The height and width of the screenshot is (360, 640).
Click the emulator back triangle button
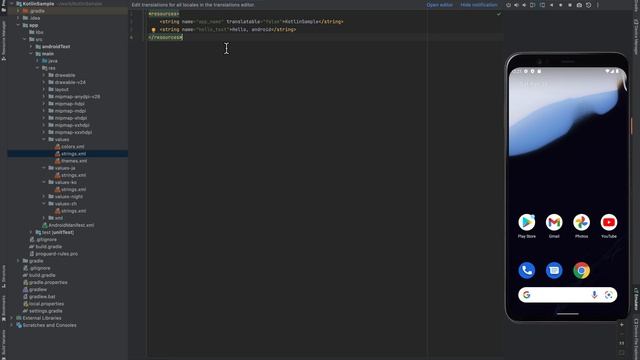tap(551, 5)
